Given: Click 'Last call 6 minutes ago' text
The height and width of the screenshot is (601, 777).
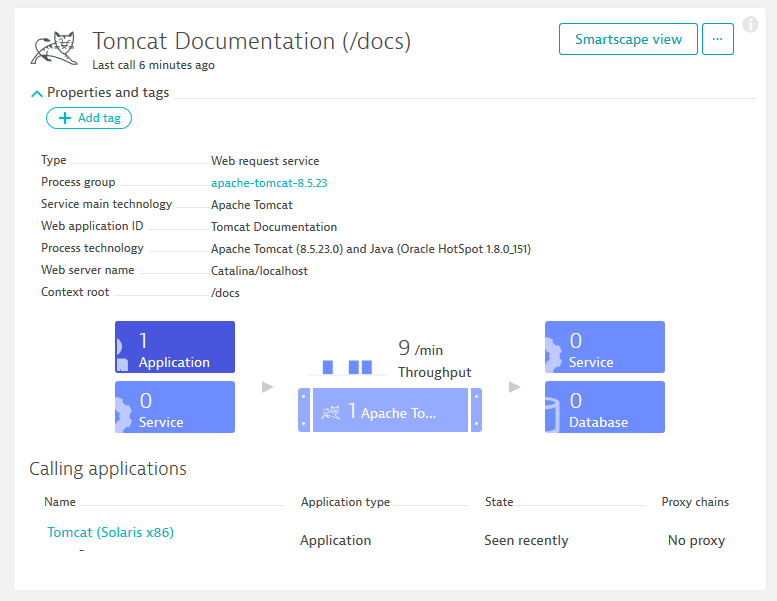Looking at the screenshot, I should 153,65.
